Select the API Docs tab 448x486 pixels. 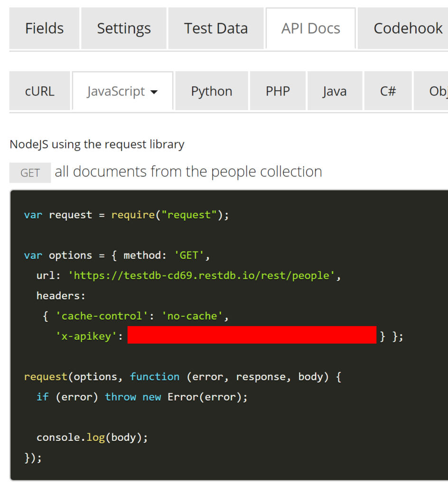(310, 28)
